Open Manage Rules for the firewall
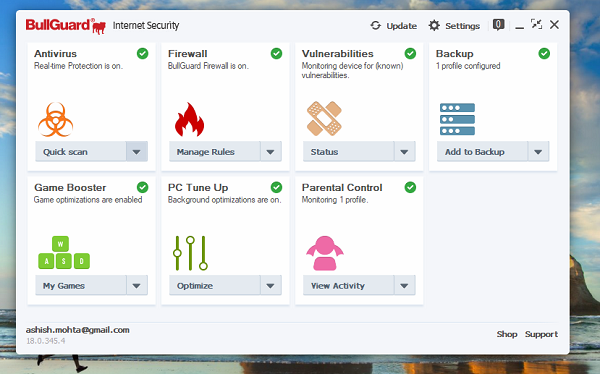Screen dimensions: 600x374 click(215, 152)
